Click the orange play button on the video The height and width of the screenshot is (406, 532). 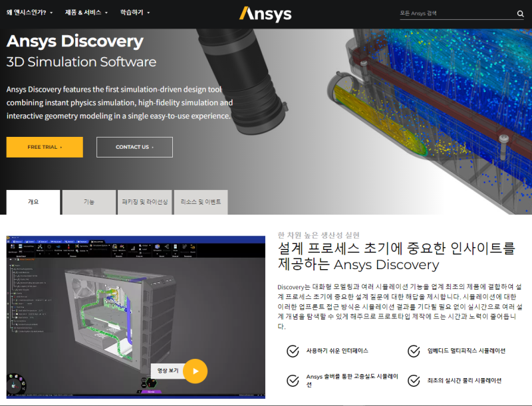(x=195, y=371)
